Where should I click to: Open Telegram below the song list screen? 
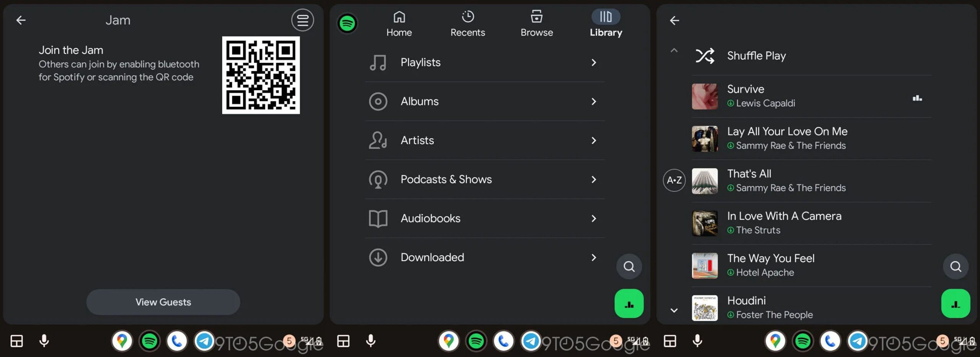coord(858,341)
